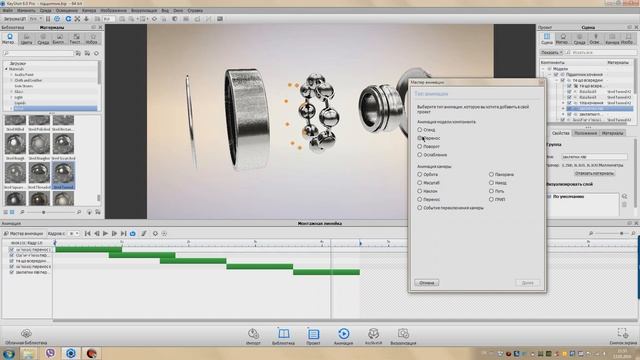Click the group name input field
The image size is (640, 360).
click(594, 157)
